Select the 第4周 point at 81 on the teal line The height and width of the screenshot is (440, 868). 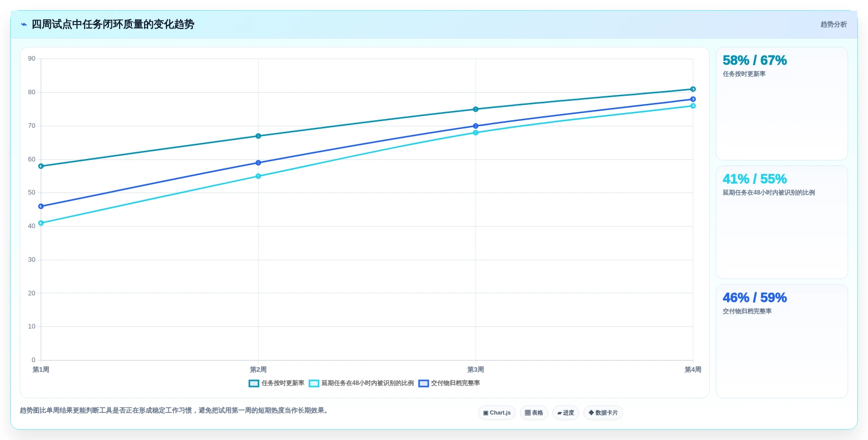point(693,89)
